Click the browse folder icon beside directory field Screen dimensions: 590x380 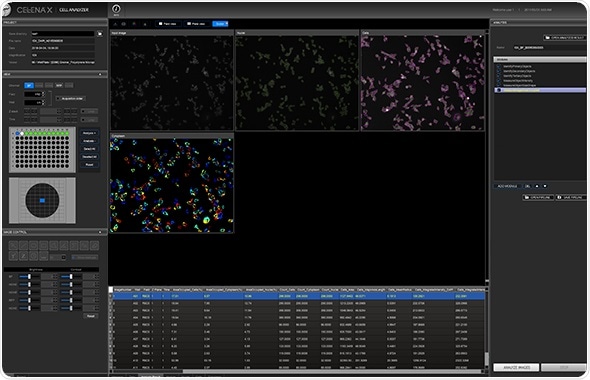pos(100,33)
